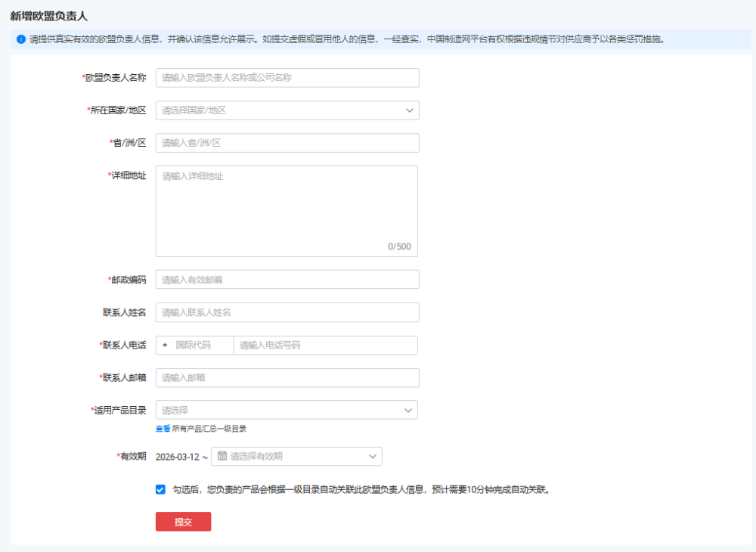756x552 pixels.
Task: Expand the 有效期 validity period date selector
Action: (296, 456)
